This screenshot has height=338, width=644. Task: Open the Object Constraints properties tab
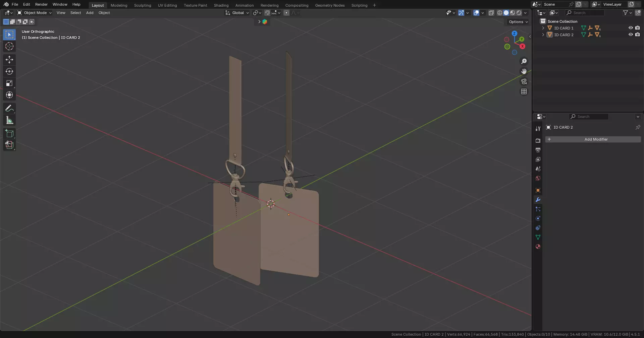[538, 228]
